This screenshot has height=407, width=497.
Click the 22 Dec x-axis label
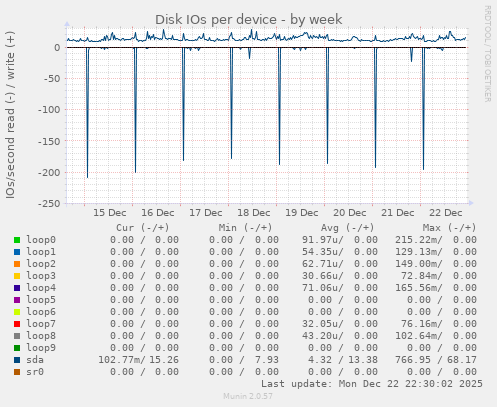coord(446,213)
